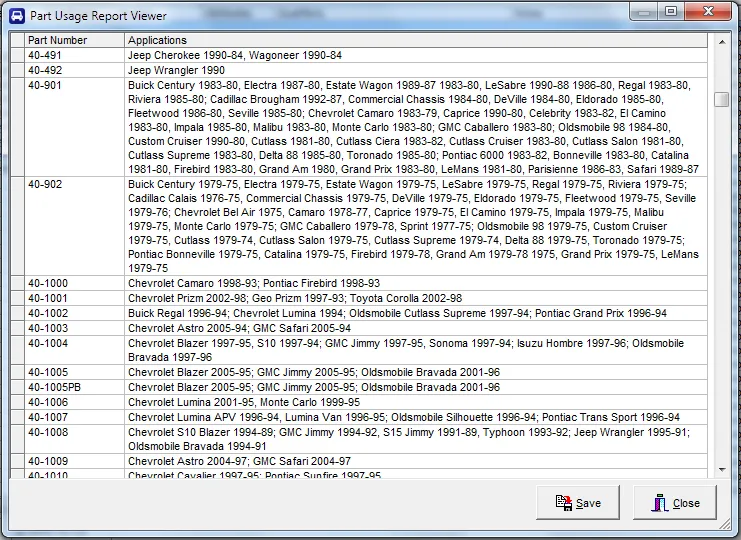The image size is (741, 540).
Task: Click the Part Number column header
Action: click(x=74, y=40)
